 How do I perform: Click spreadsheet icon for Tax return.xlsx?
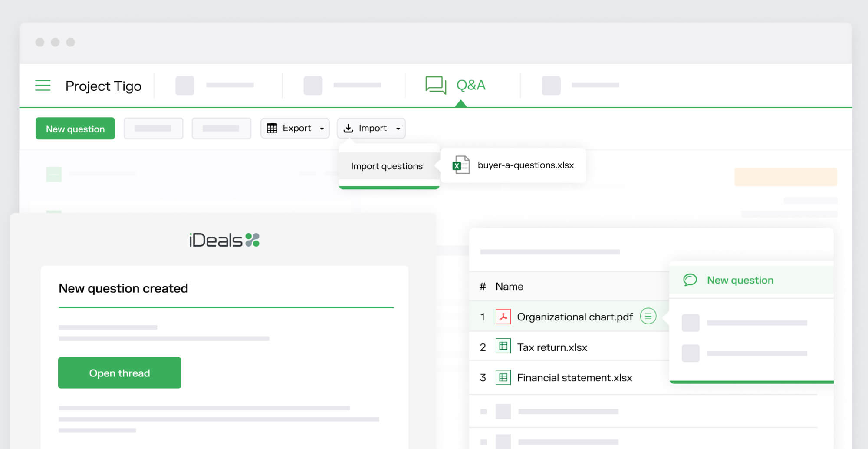click(x=503, y=347)
